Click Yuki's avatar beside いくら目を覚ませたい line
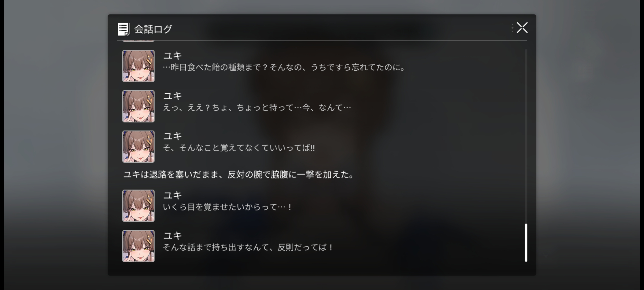The height and width of the screenshot is (290, 644). coord(138,206)
